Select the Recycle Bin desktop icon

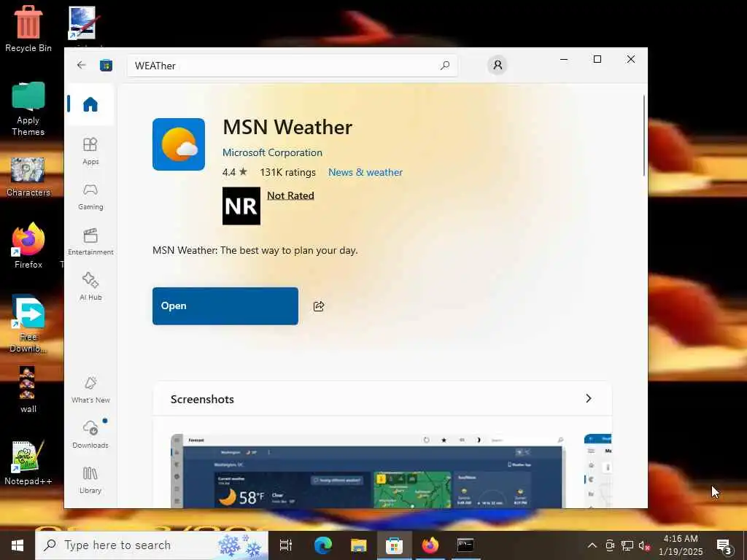coord(28,29)
